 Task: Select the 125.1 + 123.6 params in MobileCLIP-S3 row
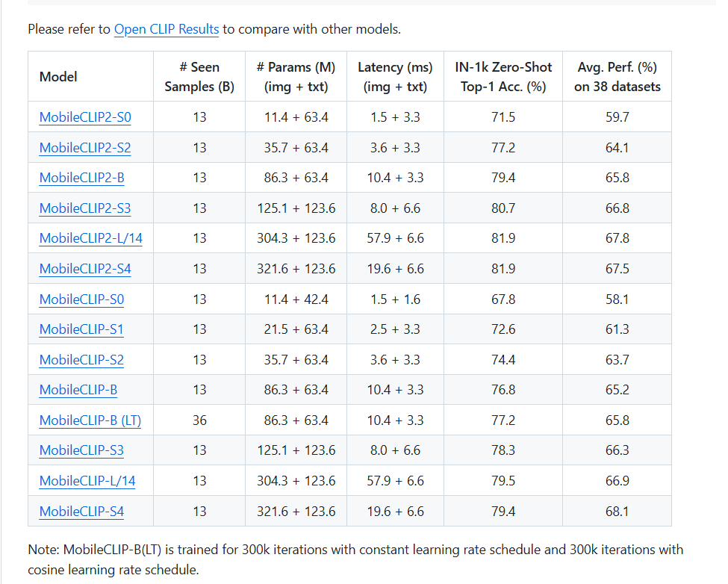(x=296, y=450)
